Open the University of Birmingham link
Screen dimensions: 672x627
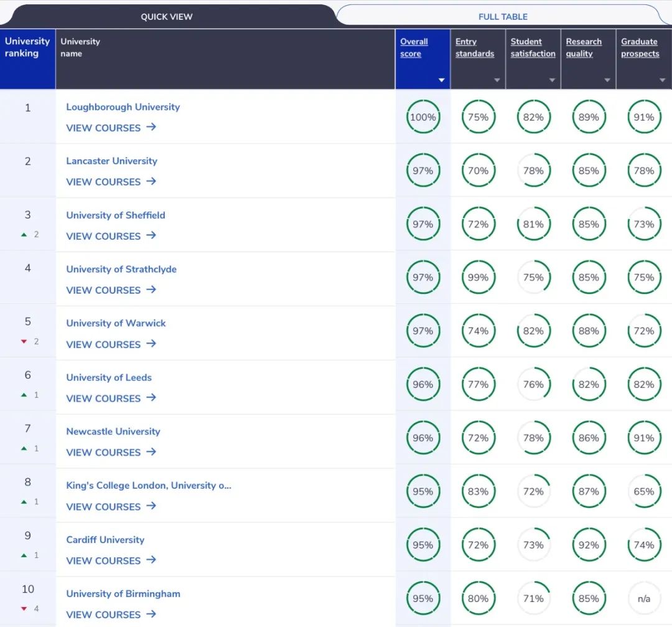(123, 593)
